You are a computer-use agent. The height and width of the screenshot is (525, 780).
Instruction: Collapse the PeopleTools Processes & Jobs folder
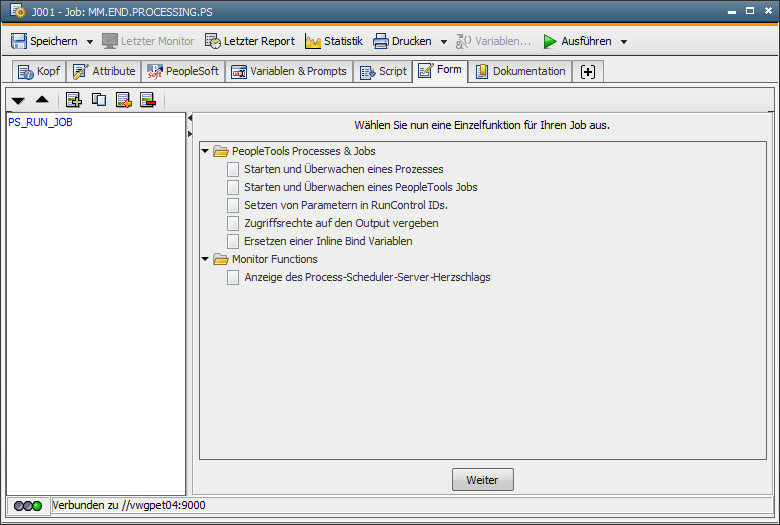[x=205, y=151]
